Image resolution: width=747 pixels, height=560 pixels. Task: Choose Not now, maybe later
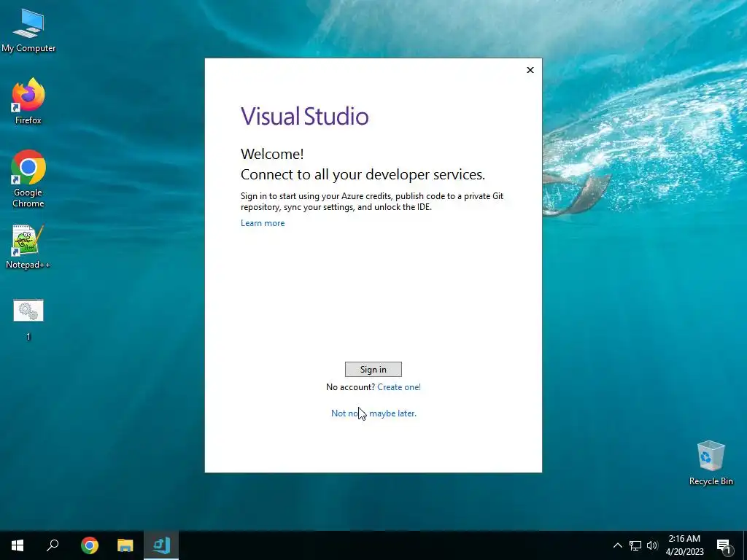click(x=373, y=413)
